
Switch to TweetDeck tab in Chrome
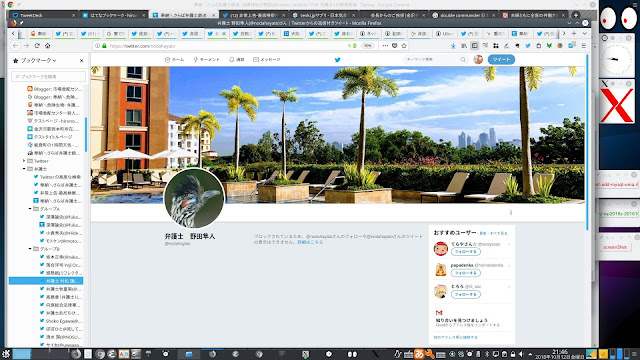coord(44,15)
